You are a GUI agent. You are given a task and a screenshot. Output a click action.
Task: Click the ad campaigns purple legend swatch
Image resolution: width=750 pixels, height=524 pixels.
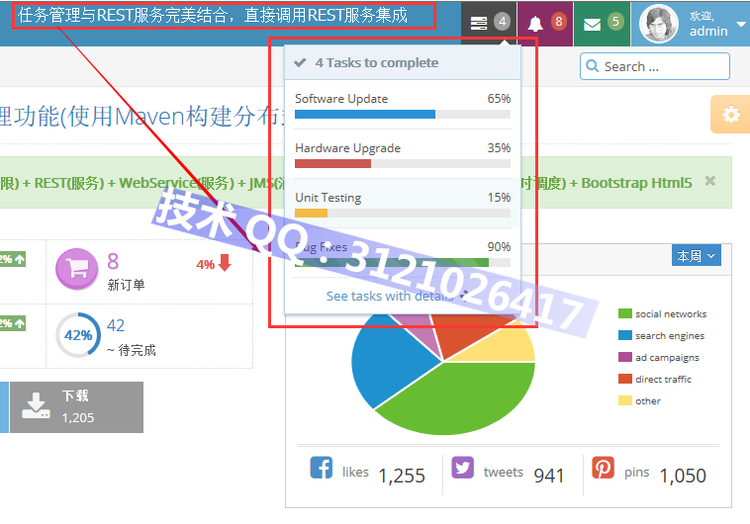pyautogui.click(x=625, y=357)
